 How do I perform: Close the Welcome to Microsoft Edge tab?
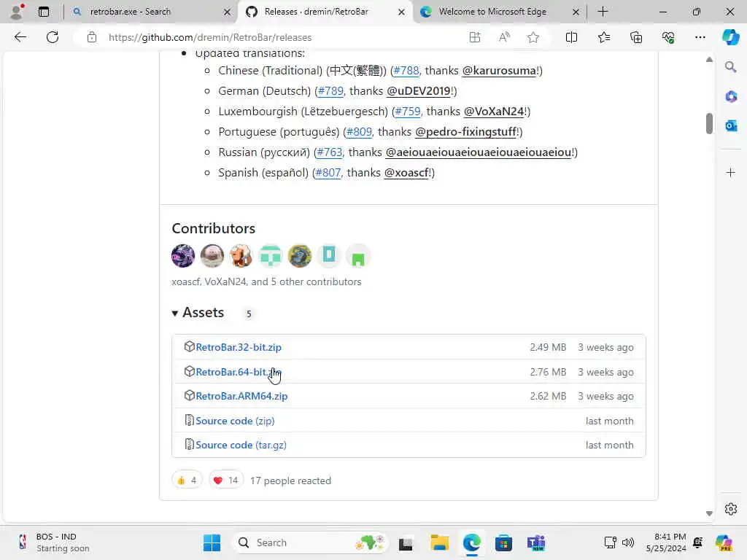576,12
